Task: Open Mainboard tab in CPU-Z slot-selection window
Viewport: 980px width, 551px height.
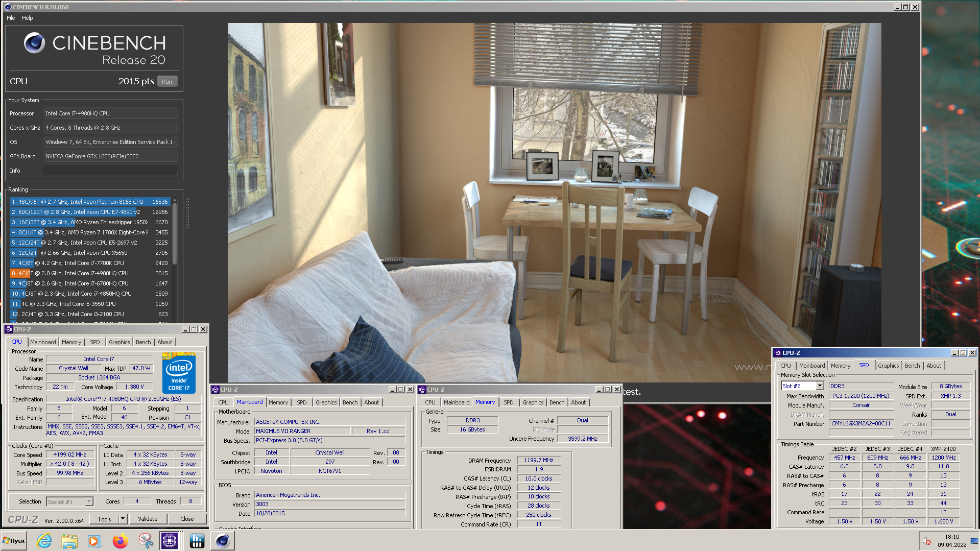Action: click(x=812, y=366)
